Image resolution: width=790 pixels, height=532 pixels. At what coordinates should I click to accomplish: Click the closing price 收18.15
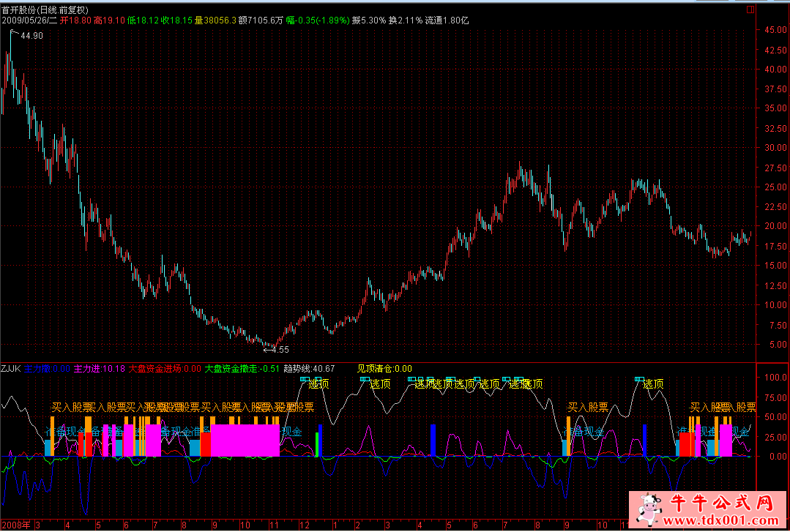(177, 20)
